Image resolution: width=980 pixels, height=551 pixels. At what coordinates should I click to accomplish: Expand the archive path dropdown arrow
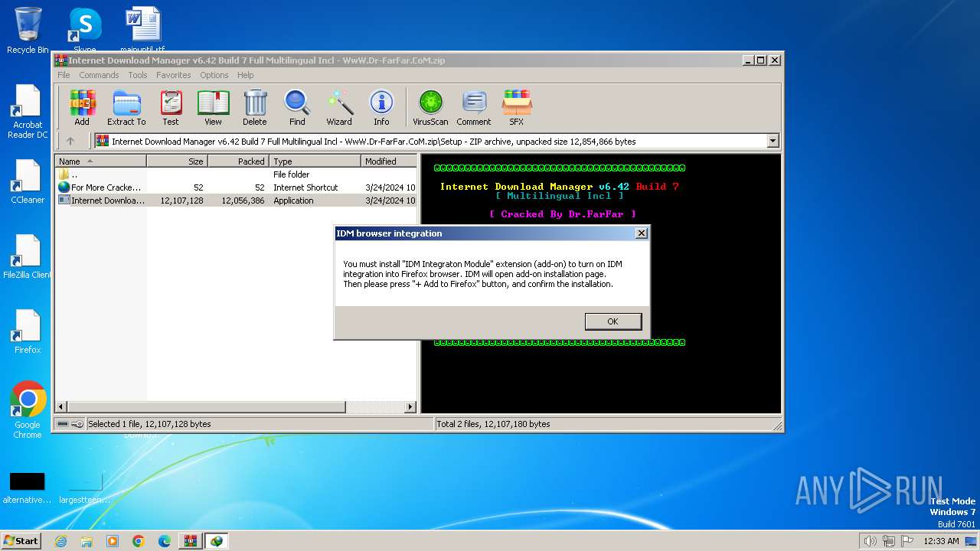tap(773, 141)
